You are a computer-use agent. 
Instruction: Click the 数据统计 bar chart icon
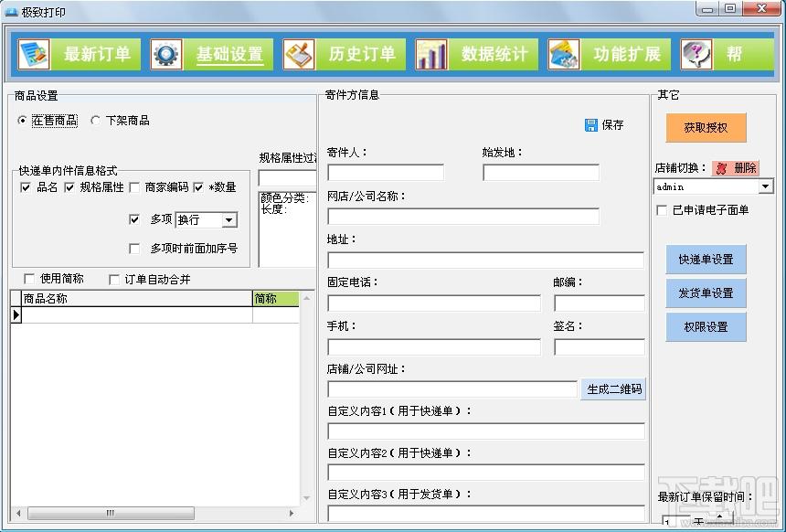[x=431, y=54]
